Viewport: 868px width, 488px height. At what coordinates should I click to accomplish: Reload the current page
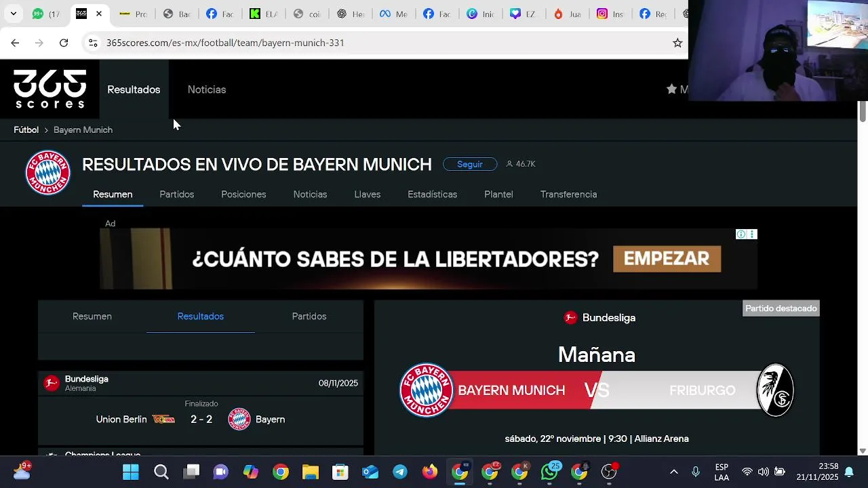[64, 43]
